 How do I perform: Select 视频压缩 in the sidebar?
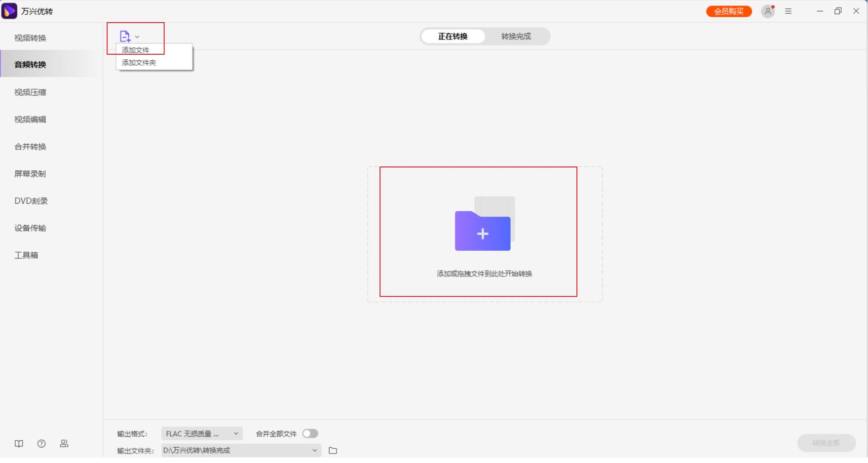click(30, 92)
